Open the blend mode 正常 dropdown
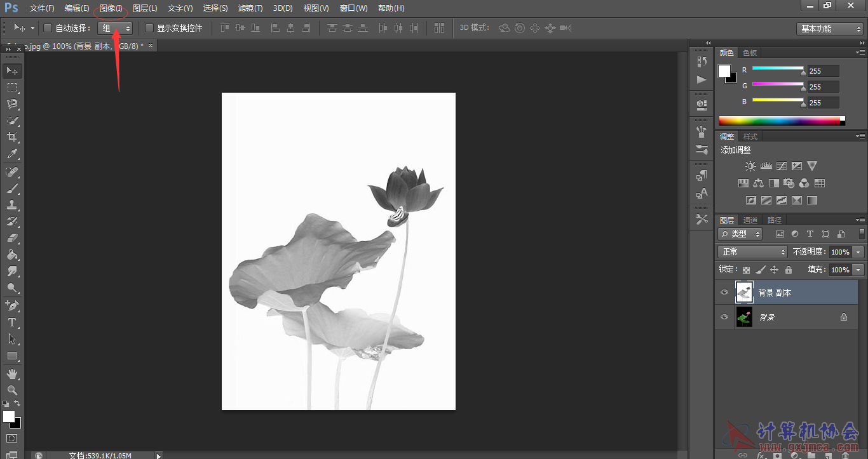This screenshot has height=459, width=868. [752, 252]
